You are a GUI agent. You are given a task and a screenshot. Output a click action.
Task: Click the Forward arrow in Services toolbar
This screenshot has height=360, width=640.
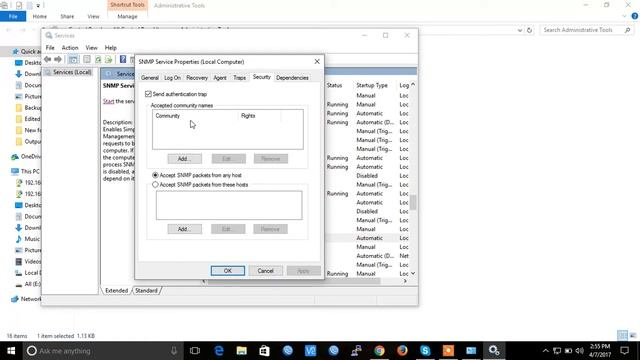tap(58, 60)
